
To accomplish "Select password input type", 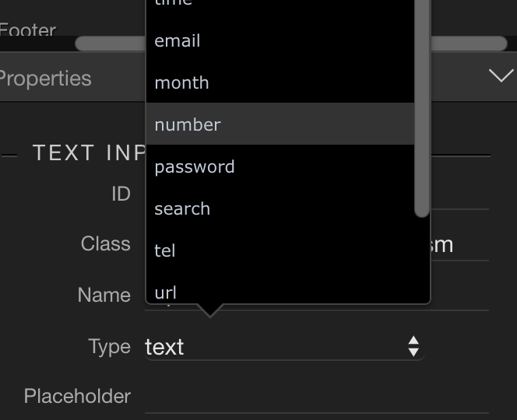I will (x=280, y=166).
